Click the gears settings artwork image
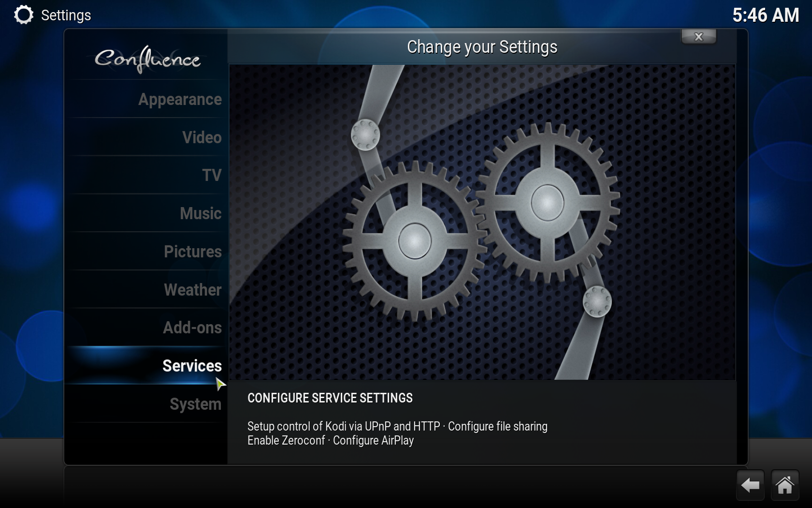This screenshot has width=812, height=508. click(x=482, y=222)
